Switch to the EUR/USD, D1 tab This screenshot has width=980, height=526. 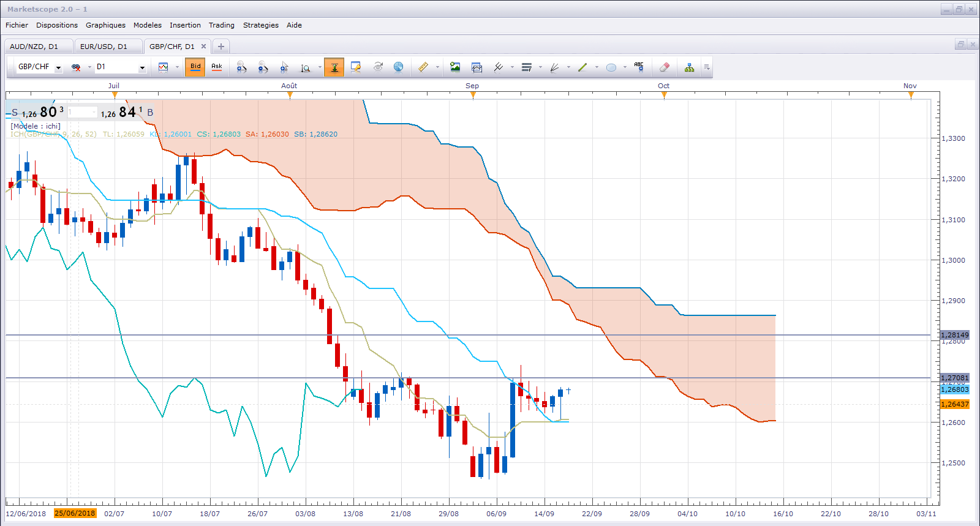pos(104,47)
